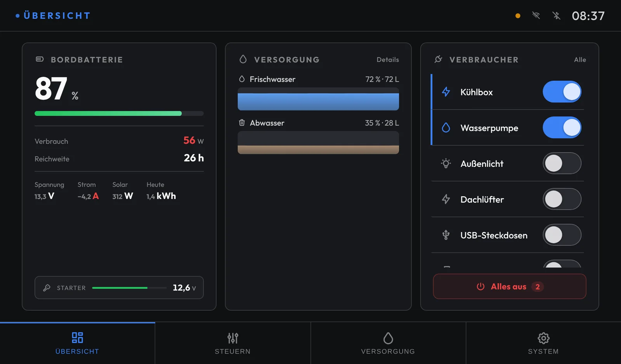Click the Wi-Fi off status icon

click(536, 16)
